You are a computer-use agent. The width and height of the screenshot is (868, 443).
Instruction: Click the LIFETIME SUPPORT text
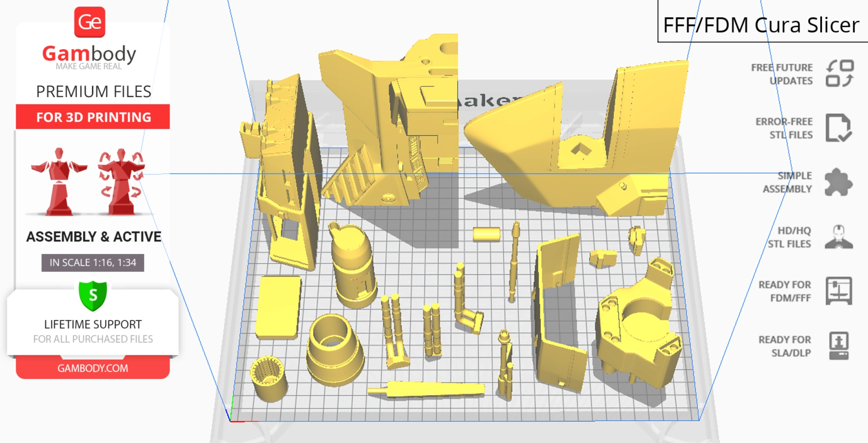coord(92,324)
